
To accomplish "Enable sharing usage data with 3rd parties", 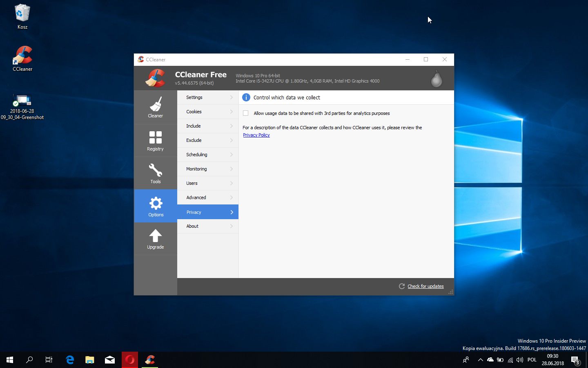I will click(x=246, y=113).
